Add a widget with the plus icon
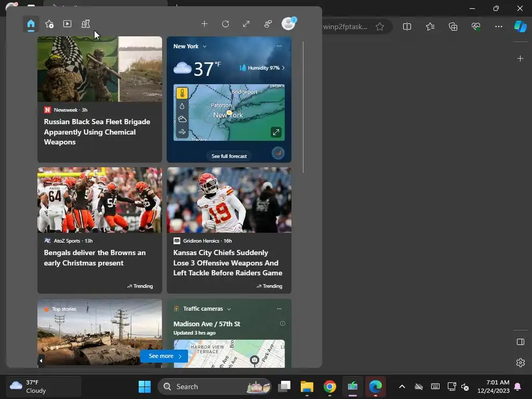This screenshot has height=399, width=532. point(204,24)
